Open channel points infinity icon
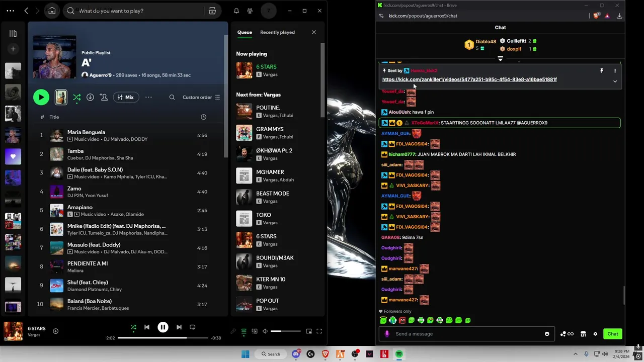Image resolution: width=644 pixels, height=362 pixels. point(567,334)
